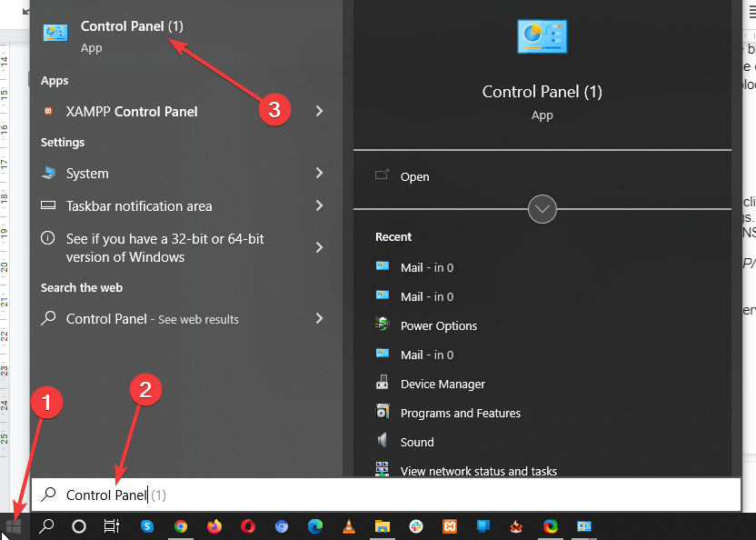This screenshot has height=540, width=756.
Task: Click the Open action icon in preview pane
Action: coord(382,175)
